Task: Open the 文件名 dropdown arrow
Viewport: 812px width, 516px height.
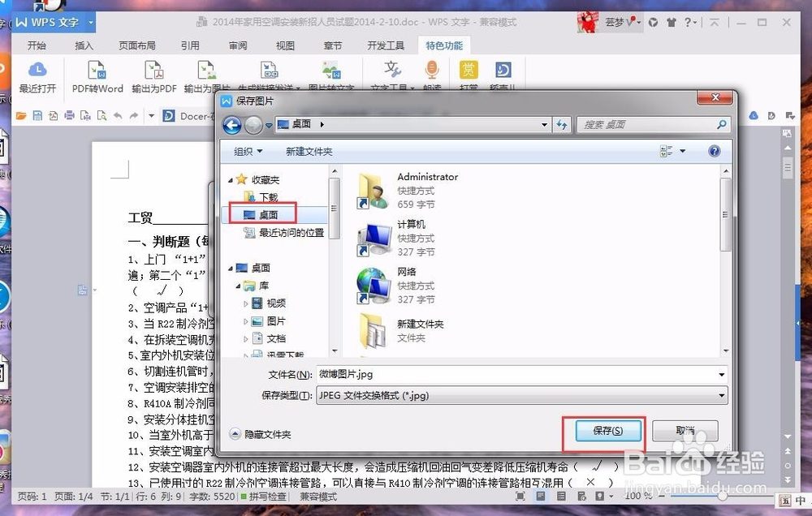Action: click(x=719, y=375)
